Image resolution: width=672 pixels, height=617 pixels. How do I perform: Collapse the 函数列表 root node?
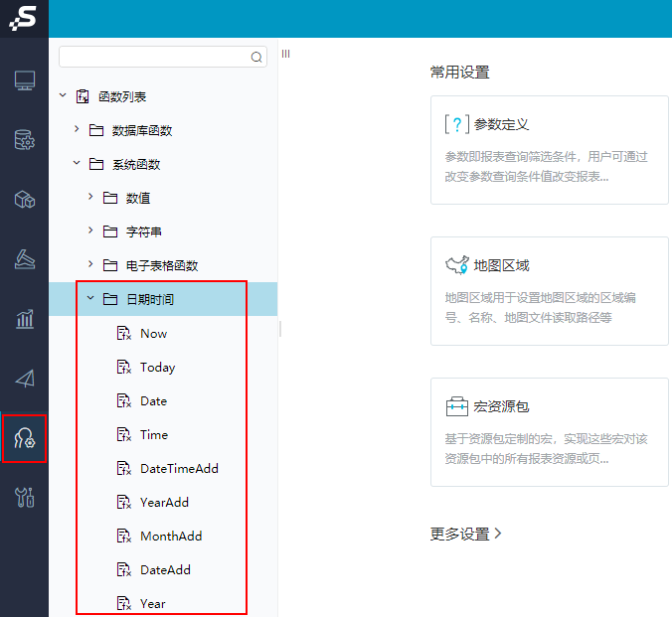(x=63, y=95)
